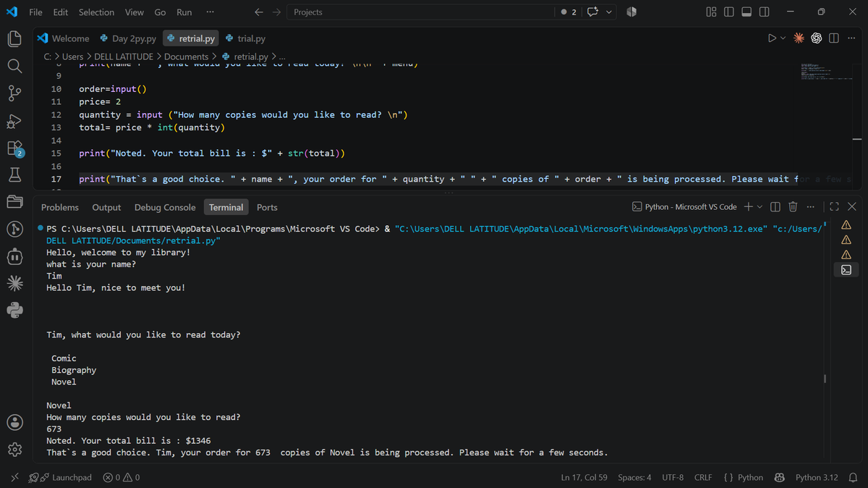Screen dimensions: 868x488
Task: Open the View menu
Action: 135,12
